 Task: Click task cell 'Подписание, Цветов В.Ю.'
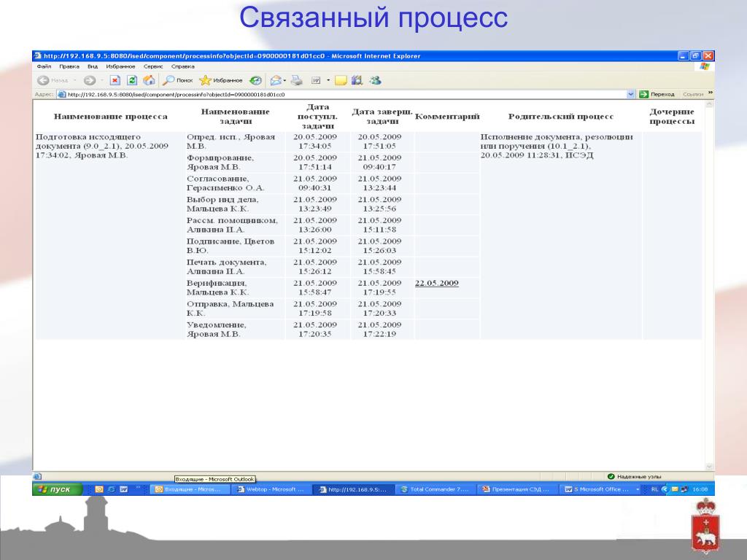click(236, 246)
